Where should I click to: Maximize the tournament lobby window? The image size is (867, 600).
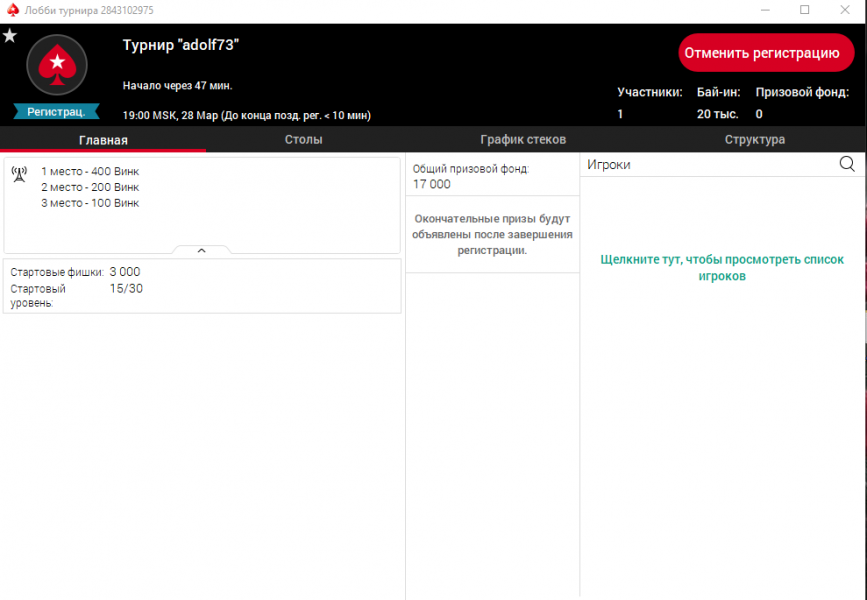pyautogui.click(x=804, y=10)
